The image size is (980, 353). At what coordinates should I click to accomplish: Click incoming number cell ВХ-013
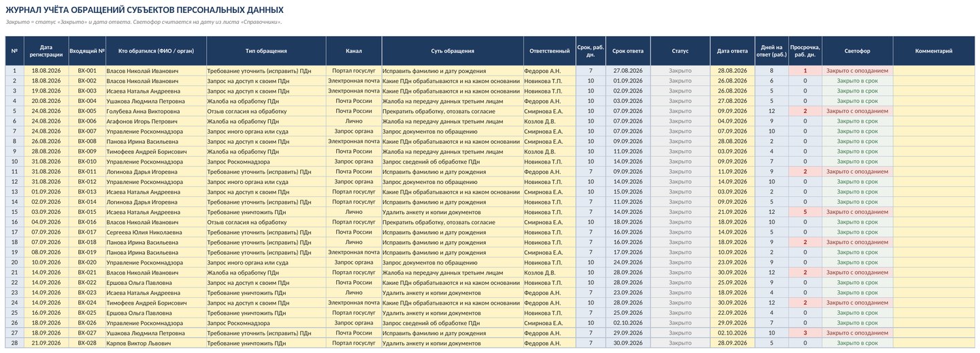pyautogui.click(x=87, y=192)
